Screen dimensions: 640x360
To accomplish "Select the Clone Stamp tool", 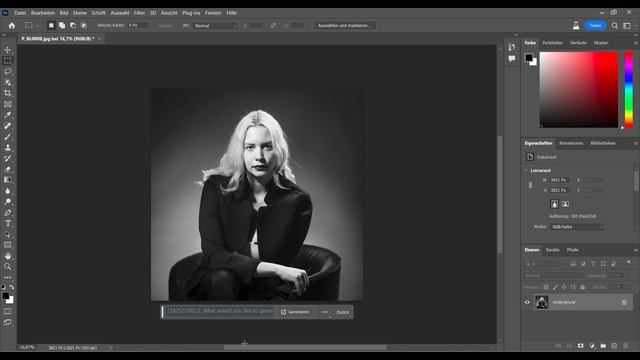I will tap(8, 147).
